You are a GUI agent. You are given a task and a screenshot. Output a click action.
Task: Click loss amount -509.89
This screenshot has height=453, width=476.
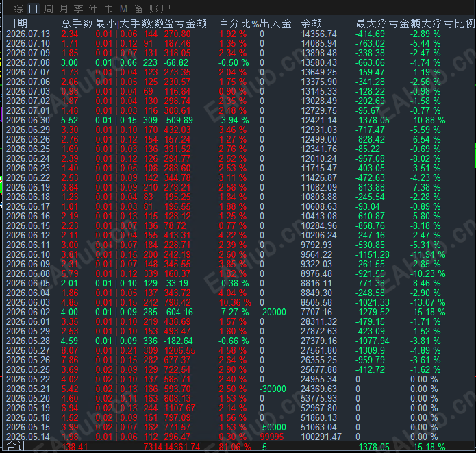pyautogui.click(x=178, y=120)
